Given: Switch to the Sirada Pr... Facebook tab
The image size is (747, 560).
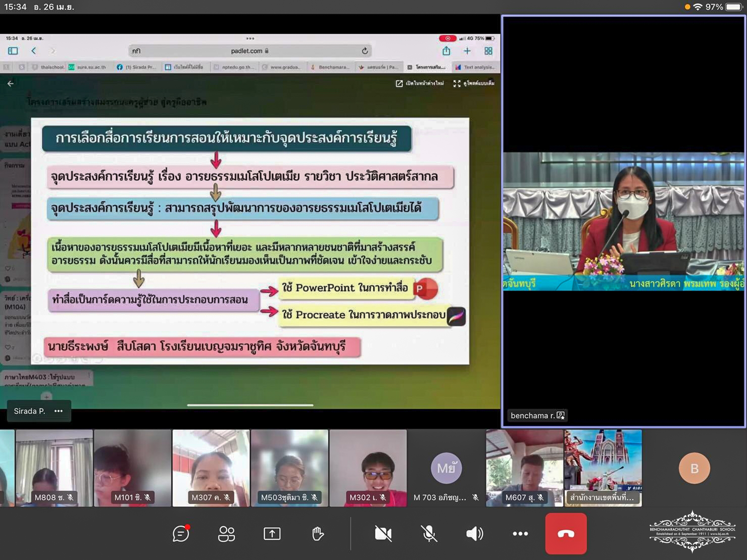Looking at the screenshot, I should (137, 67).
